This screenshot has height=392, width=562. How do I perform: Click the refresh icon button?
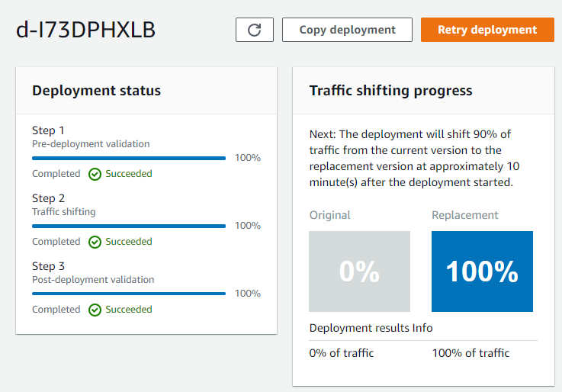pyautogui.click(x=255, y=30)
